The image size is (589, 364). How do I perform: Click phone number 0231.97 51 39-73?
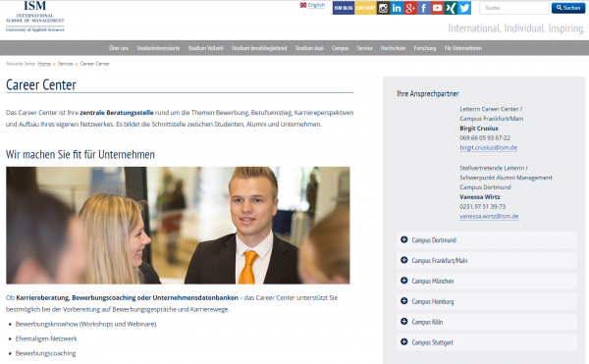483,206
